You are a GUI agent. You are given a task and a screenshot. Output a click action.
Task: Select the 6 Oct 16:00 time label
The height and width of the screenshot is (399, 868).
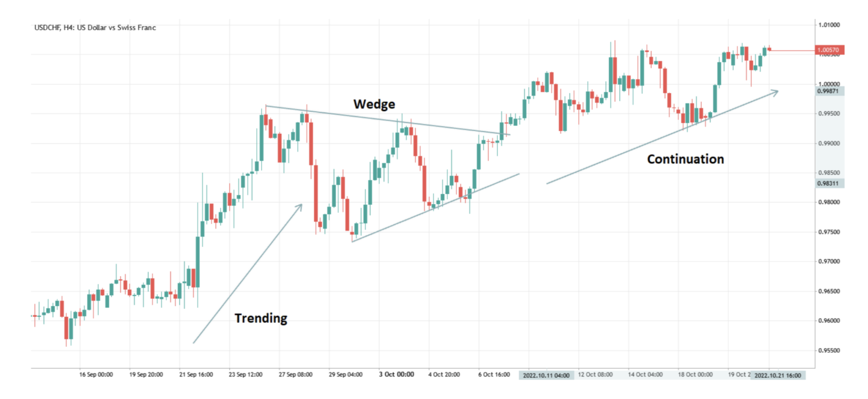(x=494, y=375)
